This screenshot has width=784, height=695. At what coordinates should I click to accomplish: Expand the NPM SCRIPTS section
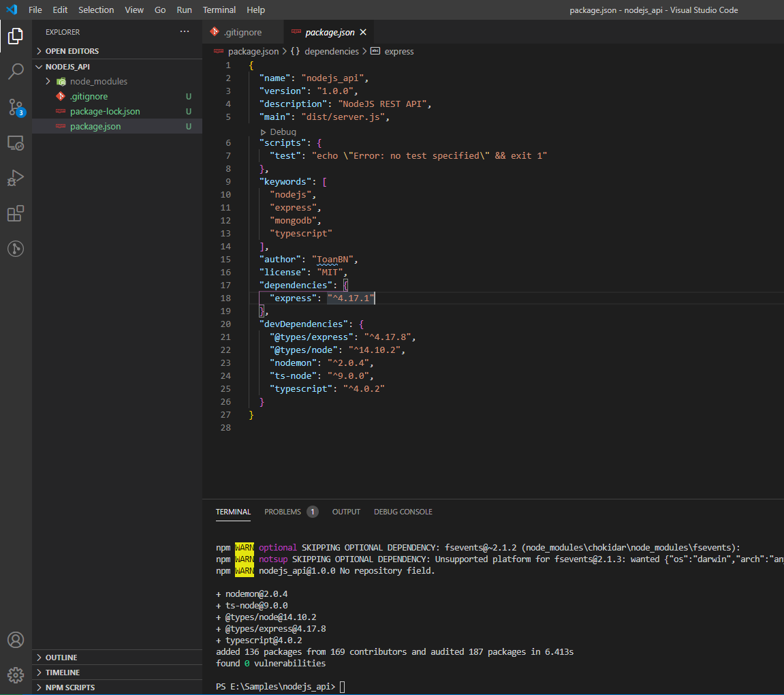(39, 687)
